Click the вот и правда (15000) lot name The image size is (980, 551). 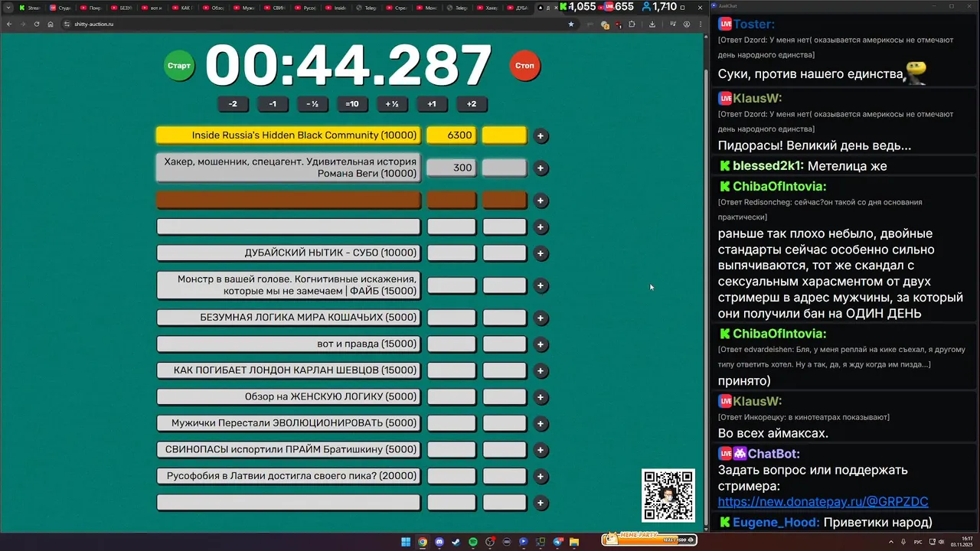[x=289, y=344]
